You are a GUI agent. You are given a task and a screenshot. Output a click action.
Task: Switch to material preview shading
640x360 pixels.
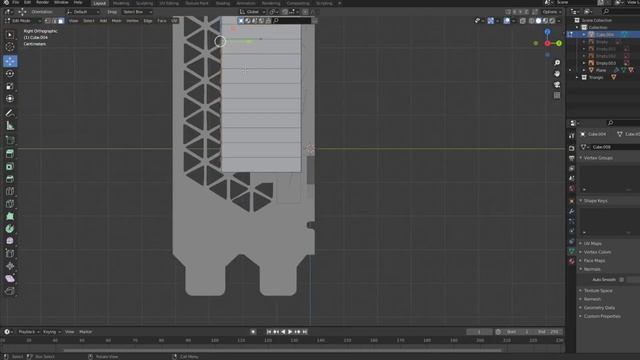tap(545, 21)
